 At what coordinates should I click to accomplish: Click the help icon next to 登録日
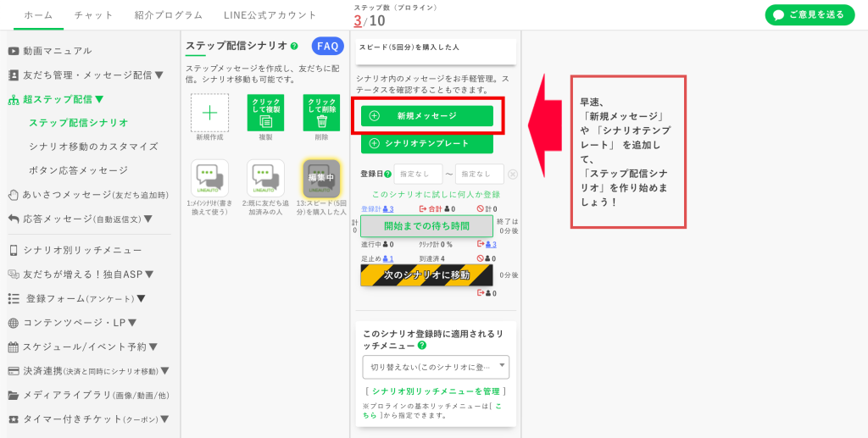(x=387, y=174)
